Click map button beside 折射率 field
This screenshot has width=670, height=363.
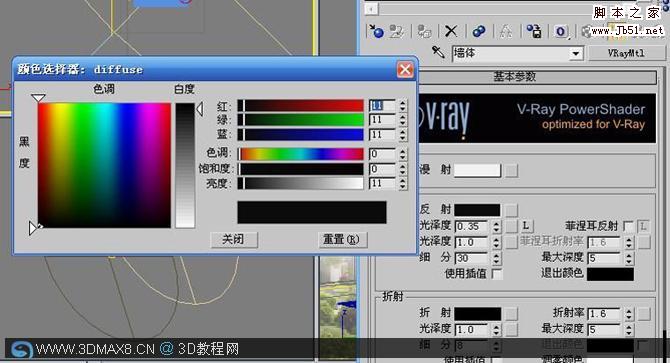[644, 314]
